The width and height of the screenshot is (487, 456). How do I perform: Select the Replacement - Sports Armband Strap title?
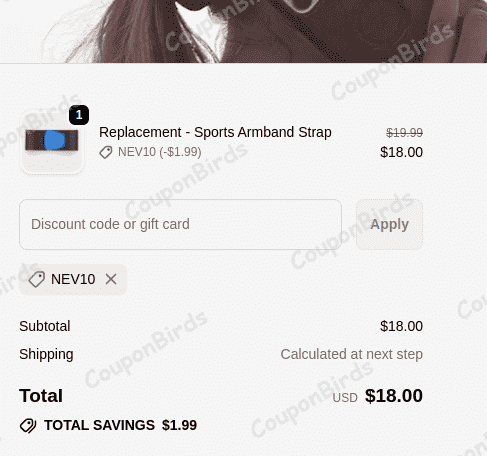215,132
